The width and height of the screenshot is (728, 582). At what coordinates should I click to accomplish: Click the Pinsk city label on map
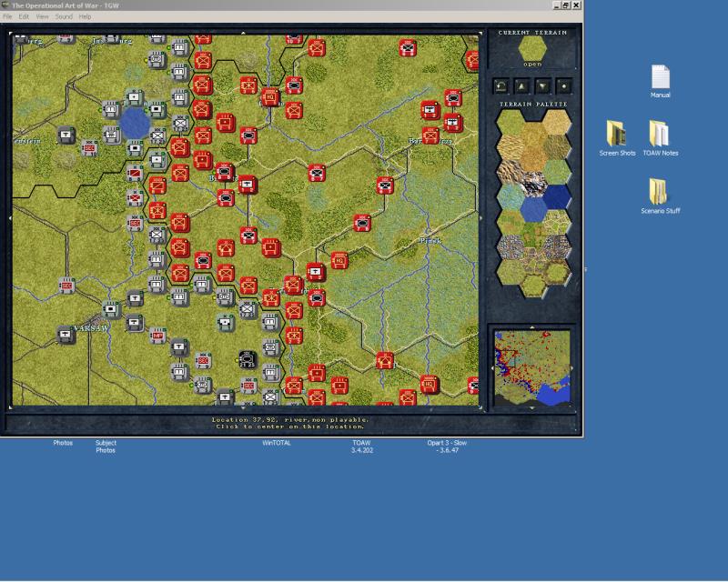tap(430, 240)
